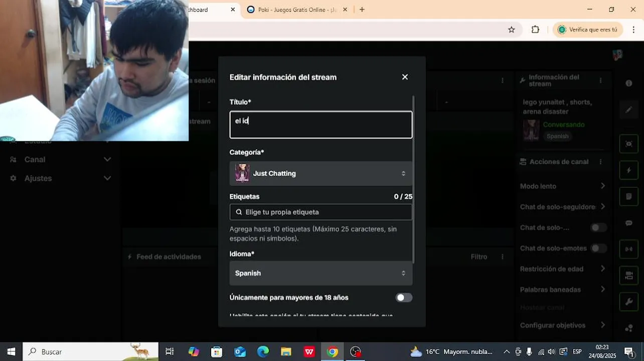Bookmark this page with the star icon
The height and width of the screenshot is (361, 644).
pyautogui.click(x=511, y=30)
